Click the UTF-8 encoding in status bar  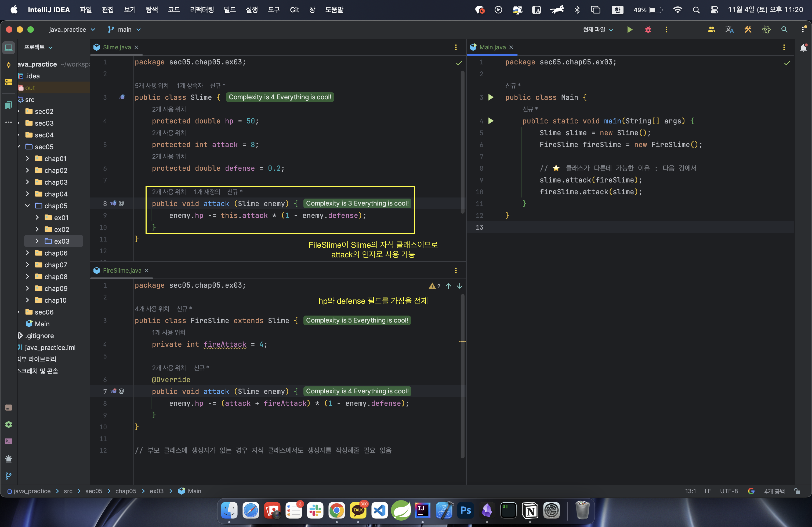click(728, 491)
